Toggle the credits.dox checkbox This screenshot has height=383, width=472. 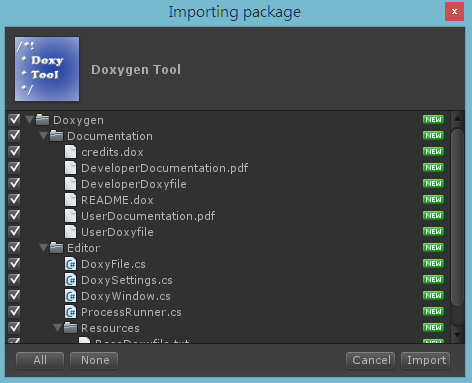pos(14,151)
